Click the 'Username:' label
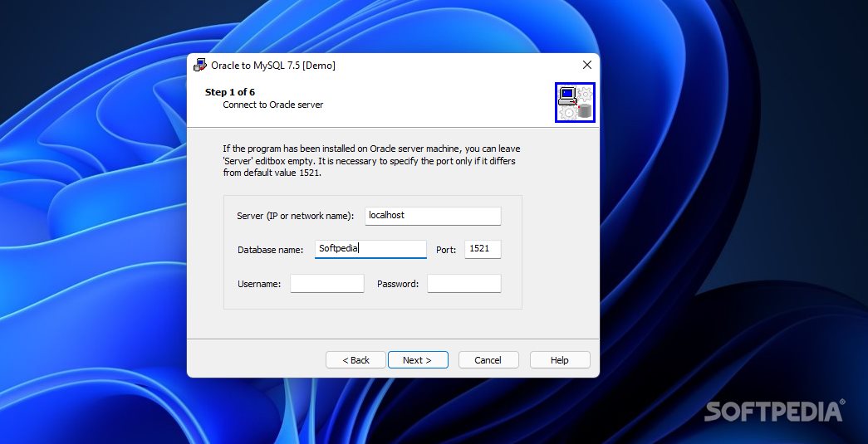This screenshot has width=868, height=444. [259, 284]
